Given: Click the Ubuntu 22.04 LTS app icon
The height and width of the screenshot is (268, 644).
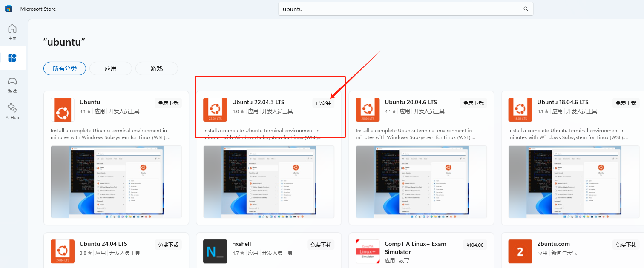Looking at the screenshot, I should (x=215, y=110).
